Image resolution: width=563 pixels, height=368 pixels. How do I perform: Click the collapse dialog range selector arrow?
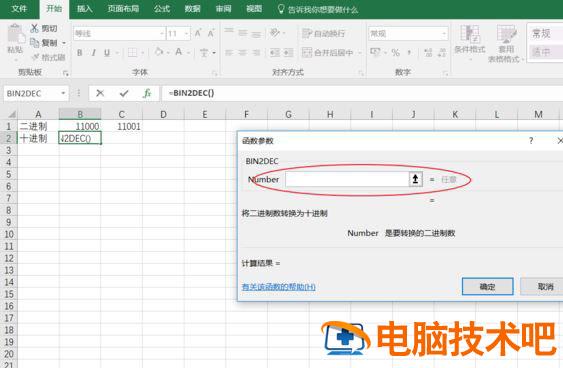coord(415,179)
